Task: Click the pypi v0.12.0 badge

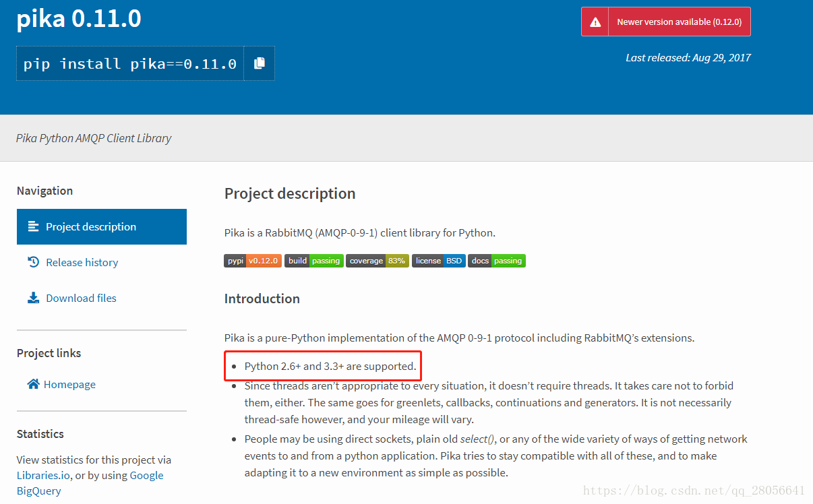Action: (x=253, y=261)
